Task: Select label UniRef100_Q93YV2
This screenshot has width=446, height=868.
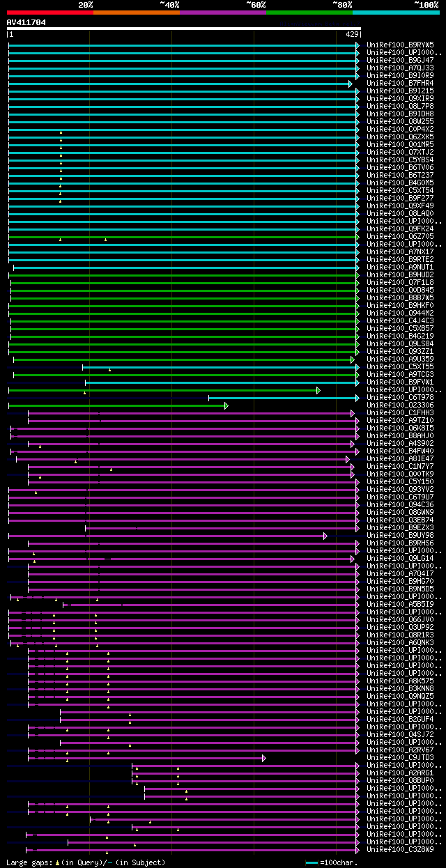Action: 400,490
